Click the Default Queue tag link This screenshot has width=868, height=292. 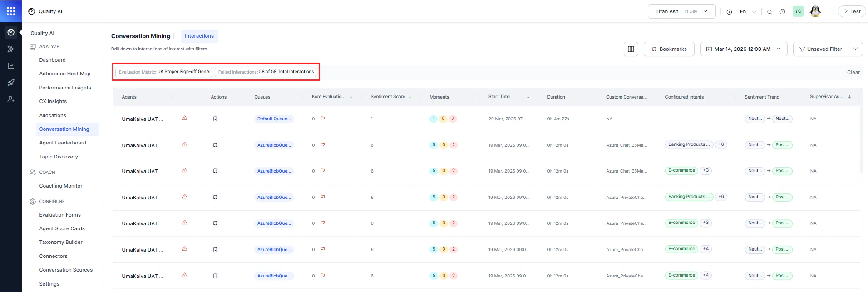pos(274,119)
